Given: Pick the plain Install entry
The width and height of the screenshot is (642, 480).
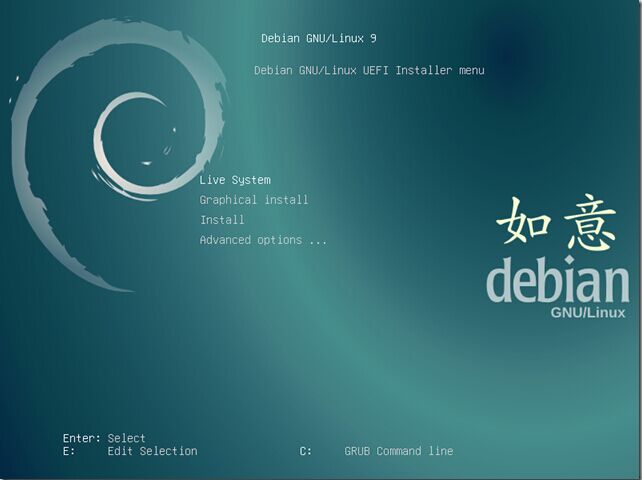Looking at the screenshot, I should click(222, 220).
